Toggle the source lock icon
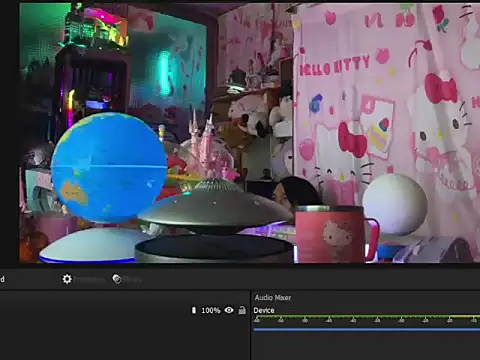This screenshot has width=480, height=360. click(x=242, y=310)
